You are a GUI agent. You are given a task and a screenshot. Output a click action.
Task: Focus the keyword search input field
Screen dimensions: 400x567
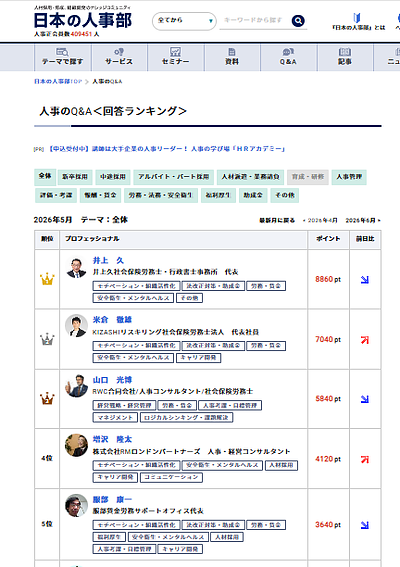click(x=255, y=20)
